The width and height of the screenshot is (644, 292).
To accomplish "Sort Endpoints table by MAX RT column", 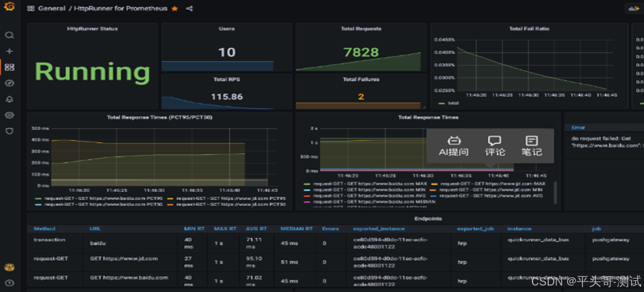I will pyautogui.click(x=225, y=229).
